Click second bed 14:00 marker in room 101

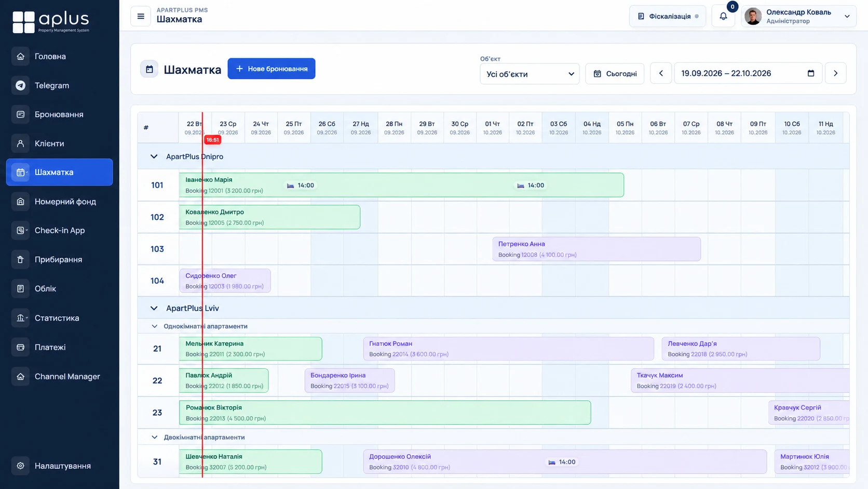pos(531,185)
